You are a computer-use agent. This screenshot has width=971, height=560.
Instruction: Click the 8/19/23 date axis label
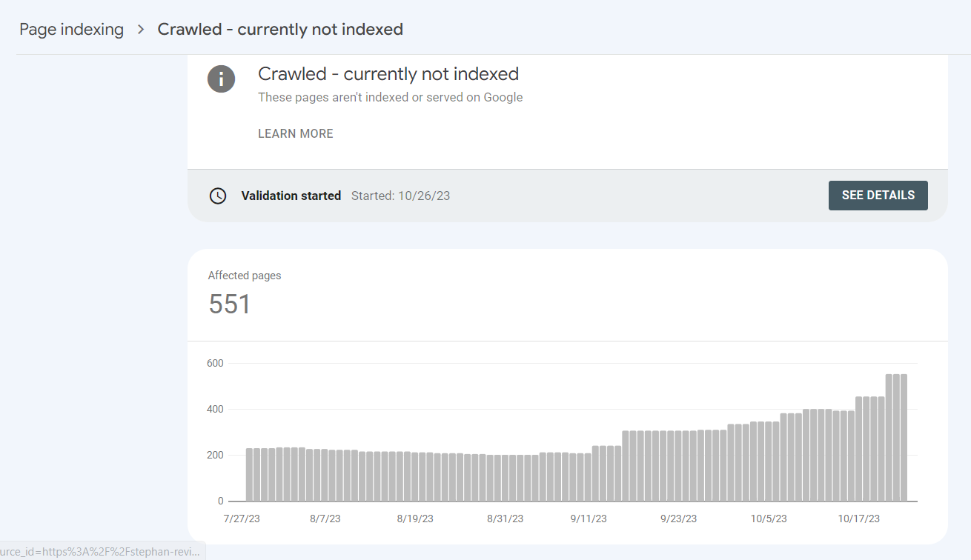pos(415,519)
